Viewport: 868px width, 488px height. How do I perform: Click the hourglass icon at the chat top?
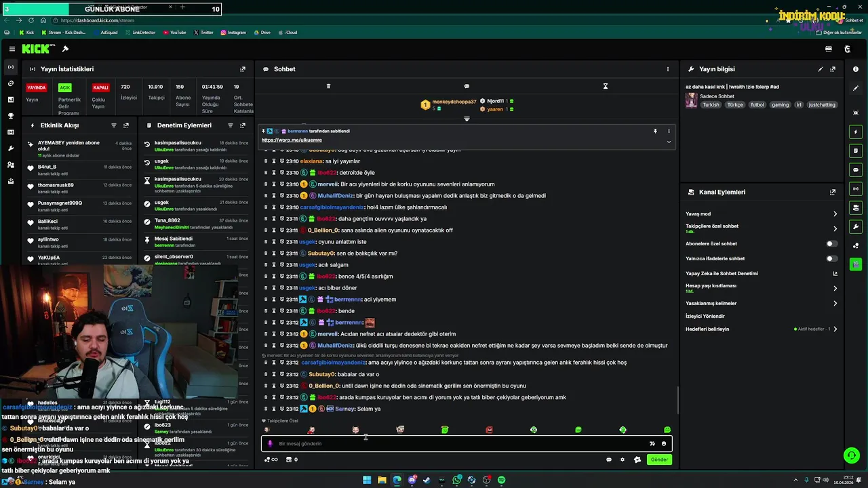click(606, 86)
